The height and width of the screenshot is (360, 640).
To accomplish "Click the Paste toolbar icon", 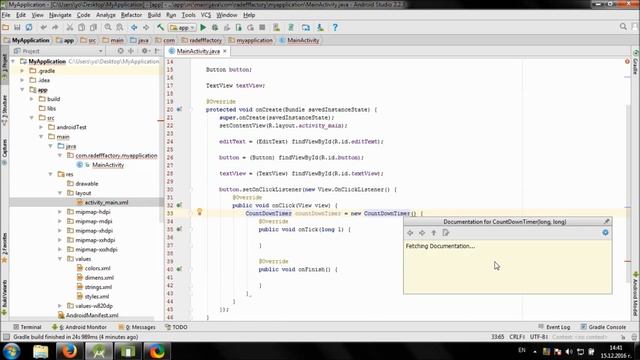I will (93, 27).
